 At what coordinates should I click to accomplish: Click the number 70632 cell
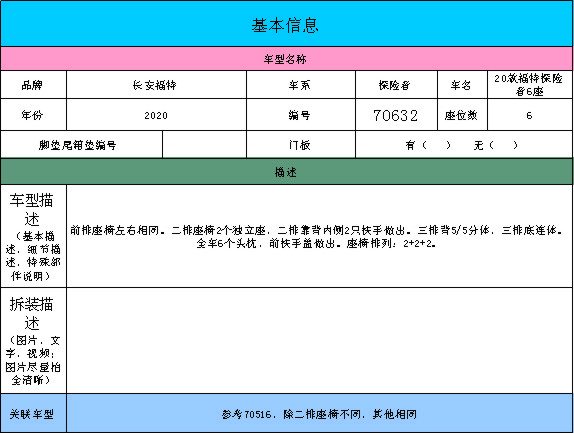coord(396,115)
